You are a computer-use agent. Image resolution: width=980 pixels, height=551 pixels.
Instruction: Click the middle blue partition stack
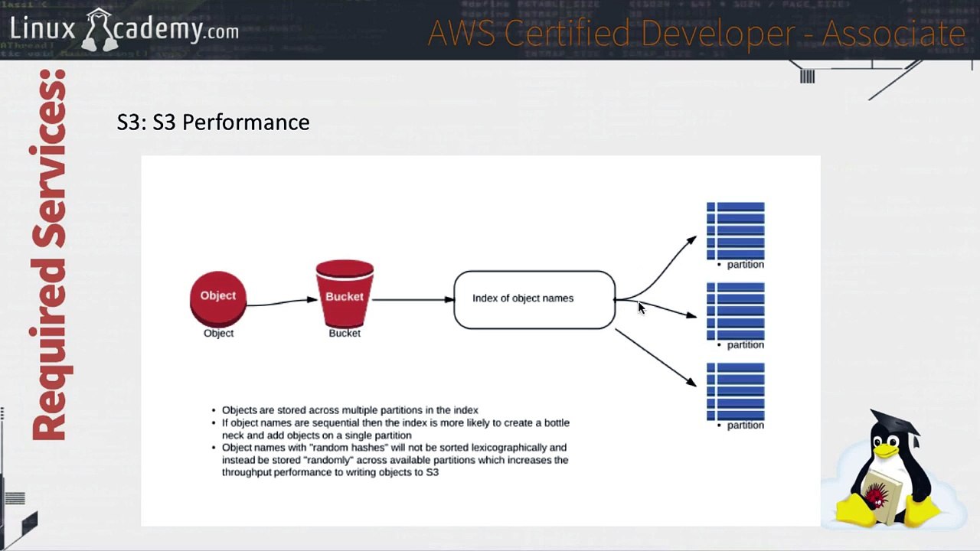pyautogui.click(x=735, y=311)
